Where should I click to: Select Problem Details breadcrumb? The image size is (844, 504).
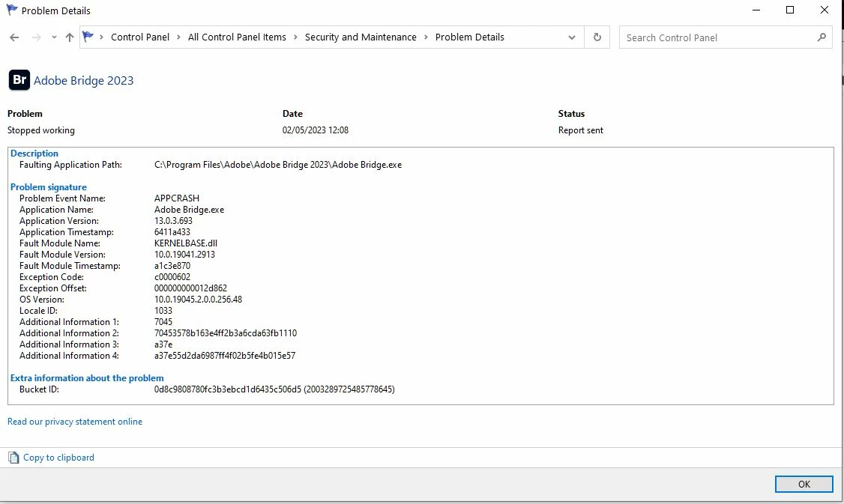pyautogui.click(x=469, y=37)
